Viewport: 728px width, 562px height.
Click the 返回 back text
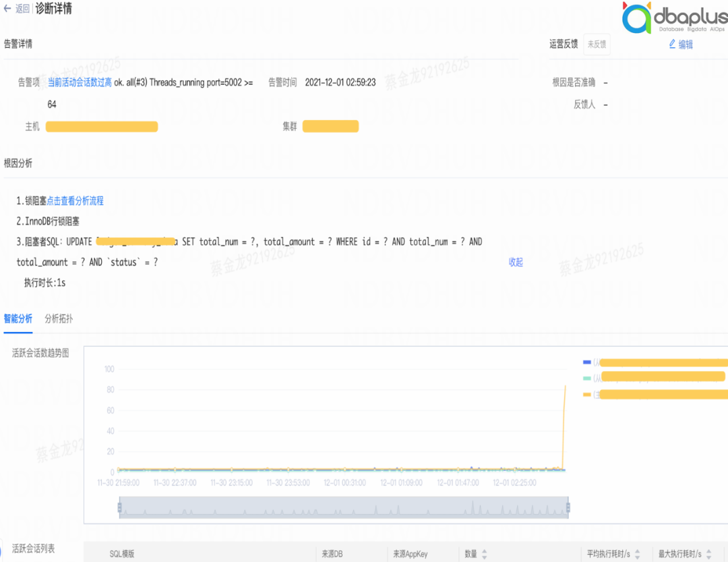[x=22, y=9]
